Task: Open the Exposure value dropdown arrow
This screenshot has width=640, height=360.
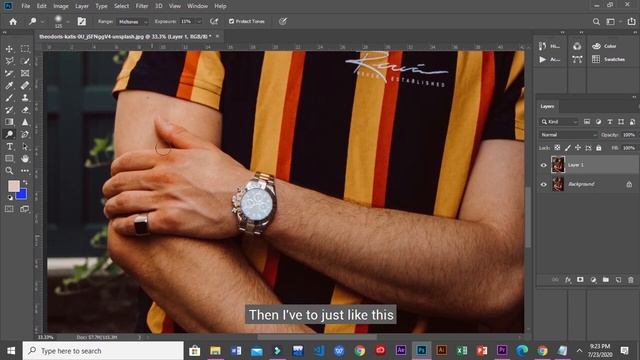Action: tap(199, 22)
